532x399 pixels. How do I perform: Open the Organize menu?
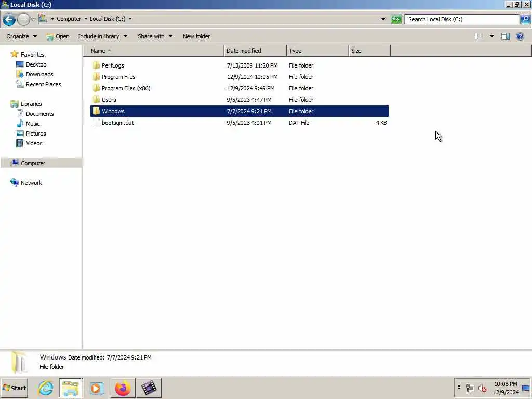[21, 36]
